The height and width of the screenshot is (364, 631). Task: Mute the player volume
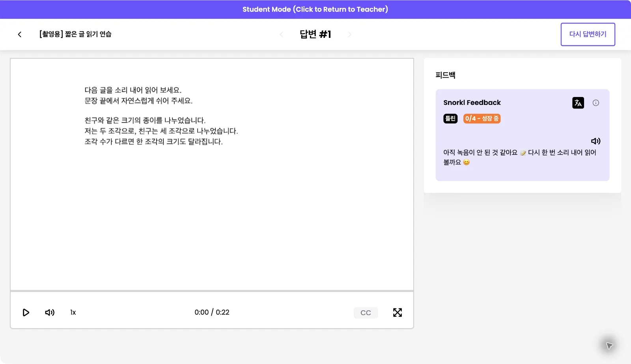[50, 312]
